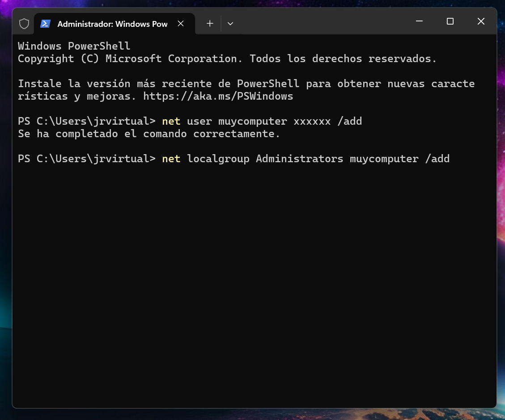Click the empty title bar area beside dropdown

[x=322, y=22]
